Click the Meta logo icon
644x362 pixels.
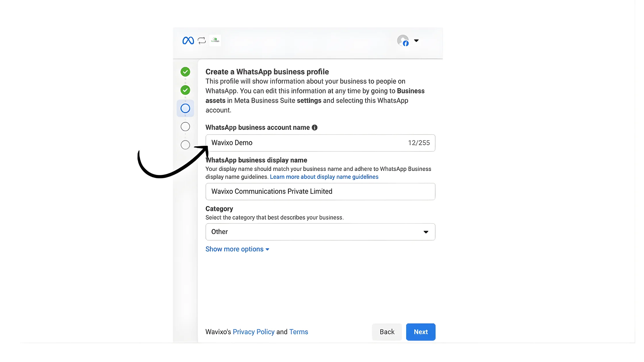point(188,41)
